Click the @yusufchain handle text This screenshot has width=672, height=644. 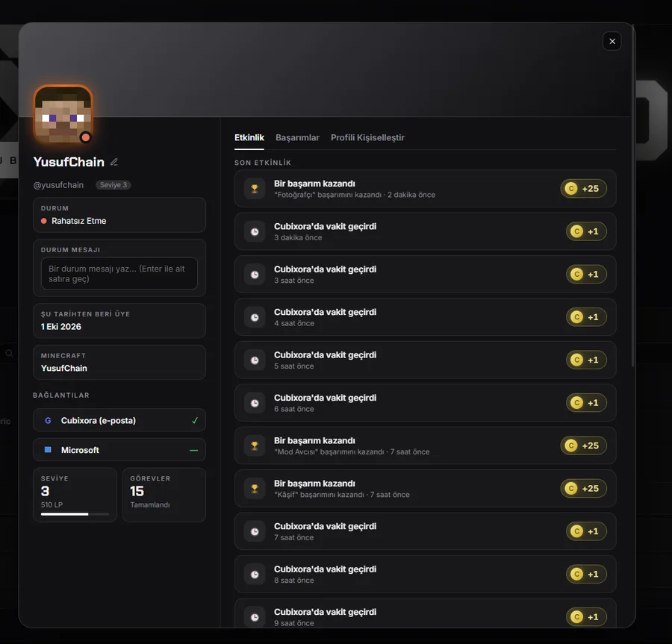pyautogui.click(x=58, y=185)
